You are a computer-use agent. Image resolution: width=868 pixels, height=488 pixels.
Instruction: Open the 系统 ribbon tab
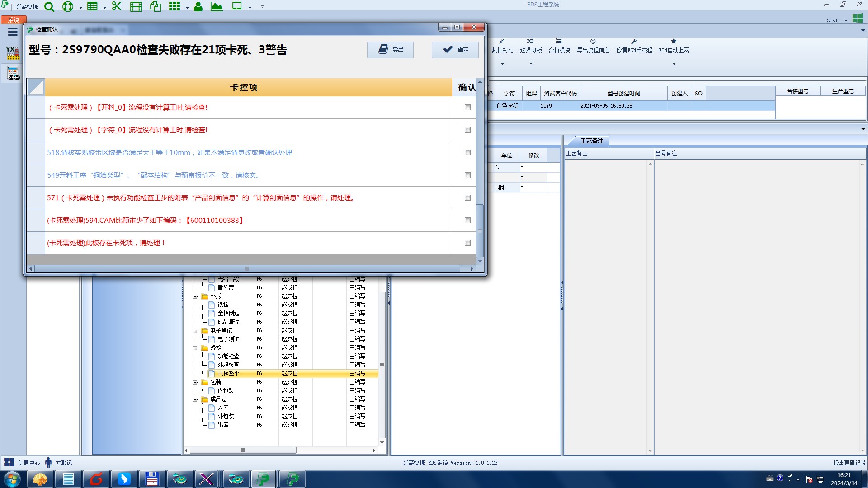tap(13, 20)
